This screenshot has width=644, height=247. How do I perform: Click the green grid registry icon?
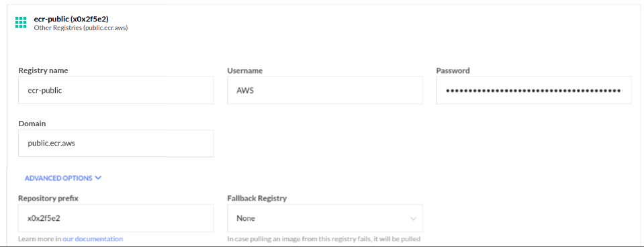[x=21, y=23]
